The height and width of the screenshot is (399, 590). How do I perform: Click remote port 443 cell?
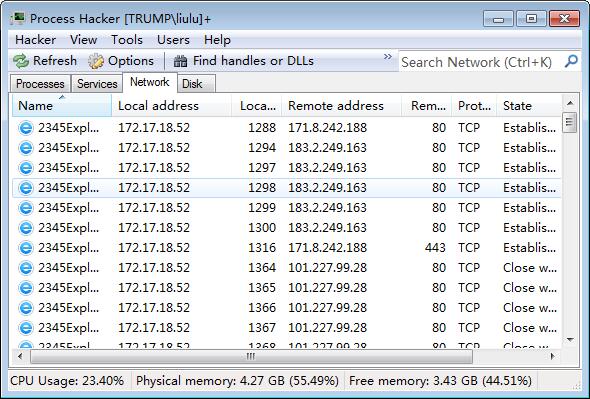pos(435,248)
